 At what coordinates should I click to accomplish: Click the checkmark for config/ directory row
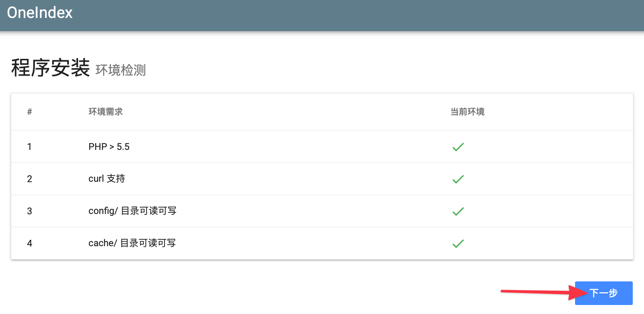(458, 211)
